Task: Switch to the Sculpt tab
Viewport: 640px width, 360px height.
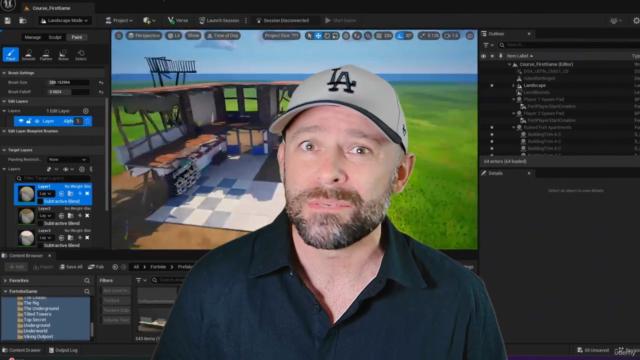Action: click(x=55, y=37)
